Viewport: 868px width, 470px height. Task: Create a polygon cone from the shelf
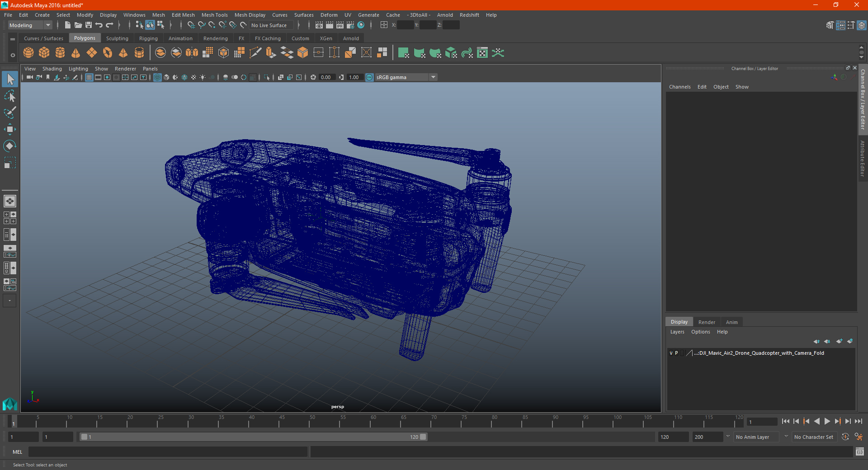coord(76,53)
